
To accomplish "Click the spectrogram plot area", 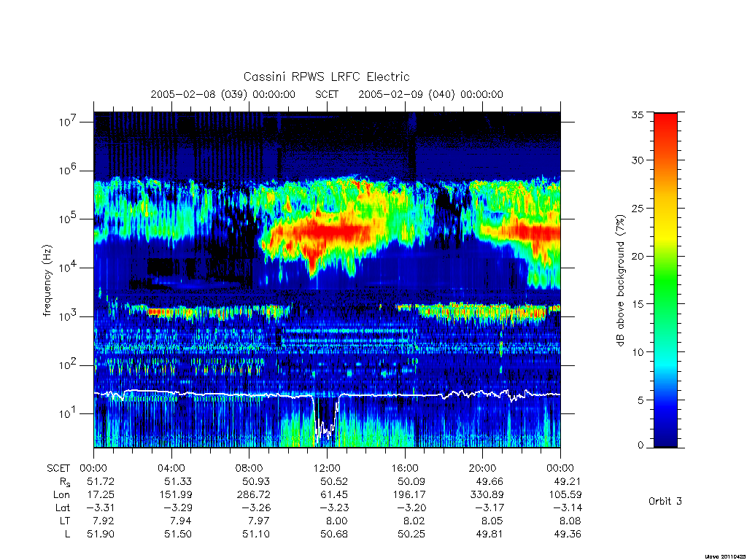I will click(327, 279).
